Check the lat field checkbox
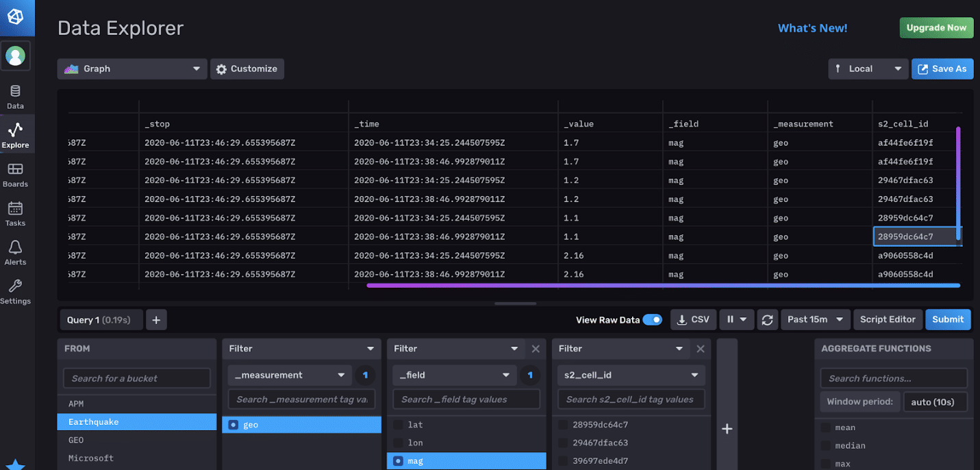The image size is (980, 470). (x=398, y=425)
